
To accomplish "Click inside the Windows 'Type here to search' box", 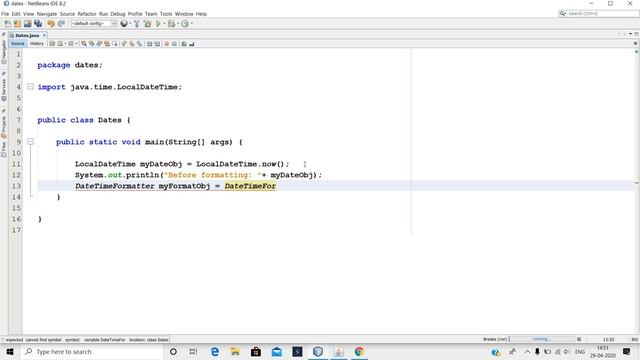I will coord(92,351).
